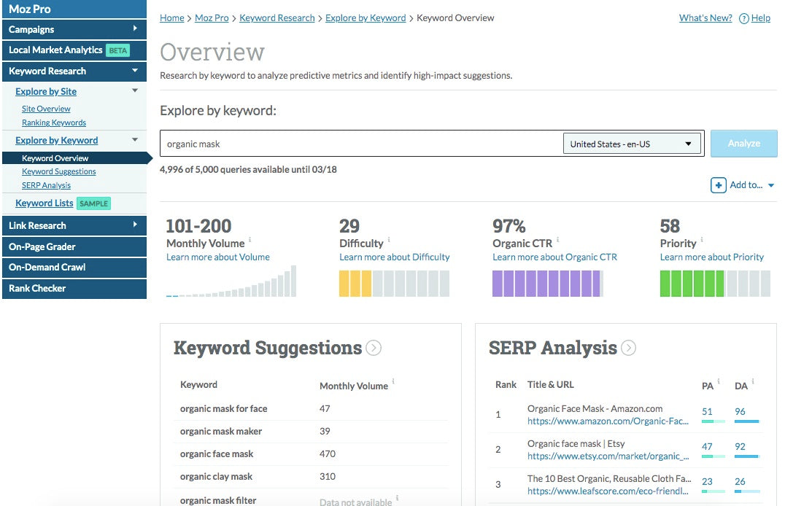Collapse the Explore by Keyword arrow
The height and width of the screenshot is (506, 812).
pyautogui.click(x=135, y=140)
